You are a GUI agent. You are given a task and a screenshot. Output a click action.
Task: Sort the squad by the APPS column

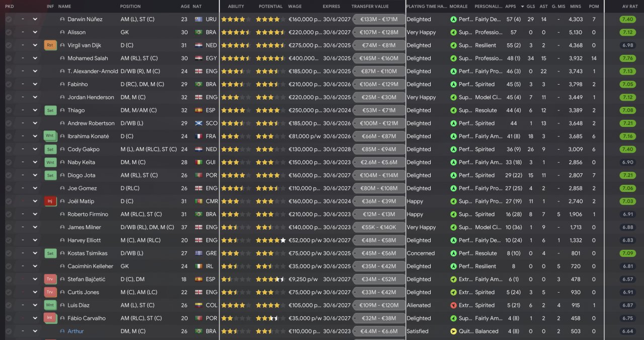click(x=510, y=7)
